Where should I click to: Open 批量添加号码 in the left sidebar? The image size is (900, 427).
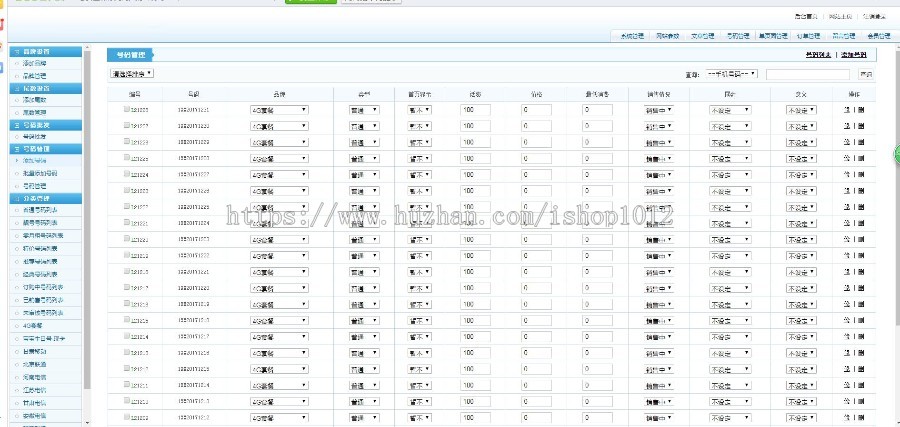[40, 173]
